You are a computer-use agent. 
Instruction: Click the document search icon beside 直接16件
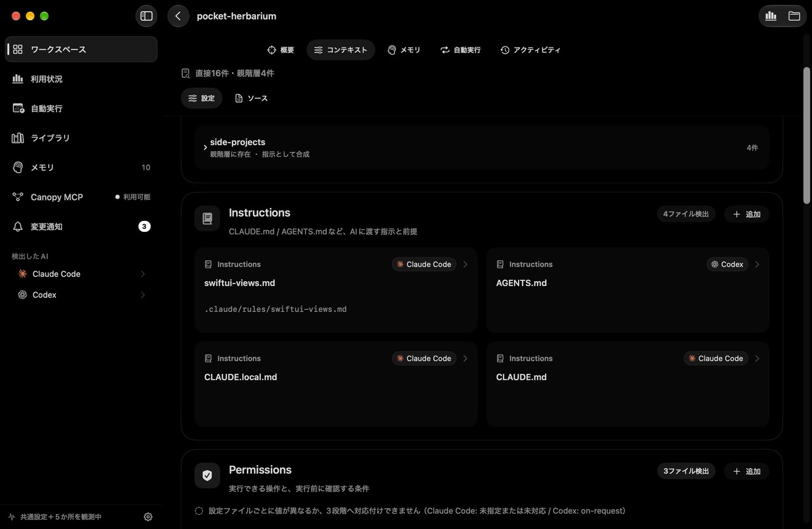(x=186, y=73)
